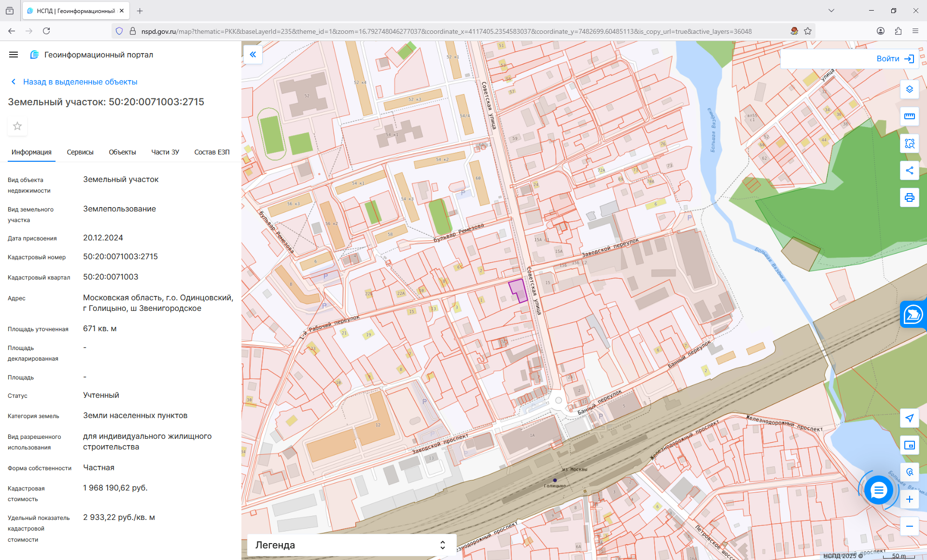Click the browser address bar URL
Screen dimensions: 927x560
446,31
